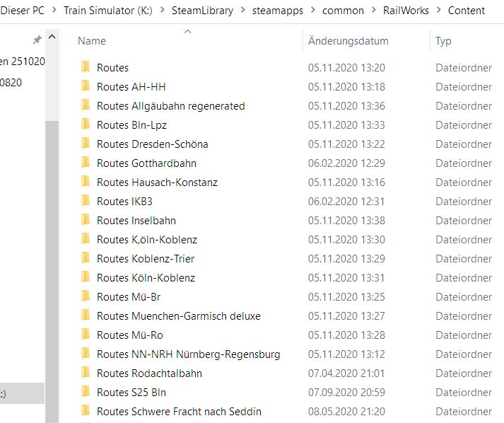504x423 pixels.
Task: Click the Routes Köln-Koblenz folder icon
Action: (86, 277)
